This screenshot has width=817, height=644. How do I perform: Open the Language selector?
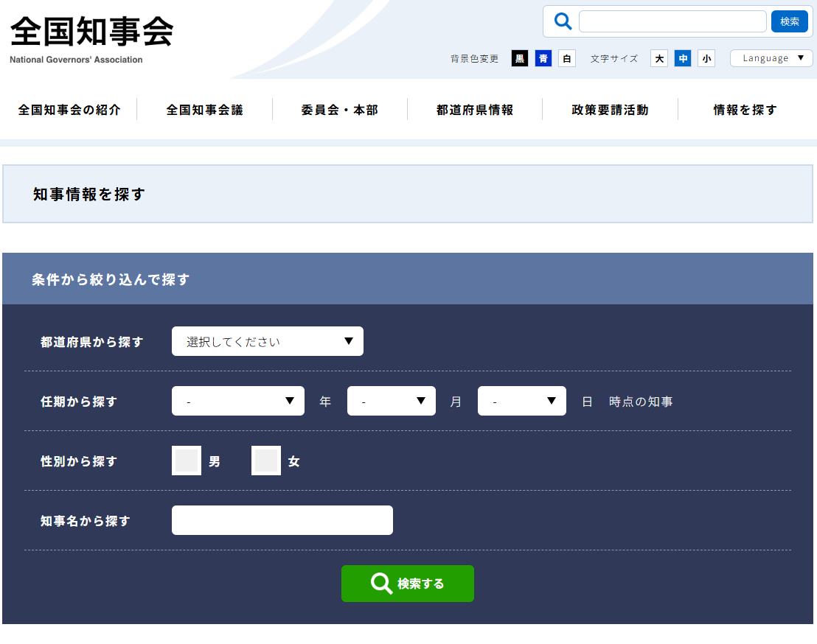[x=771, y=58]
